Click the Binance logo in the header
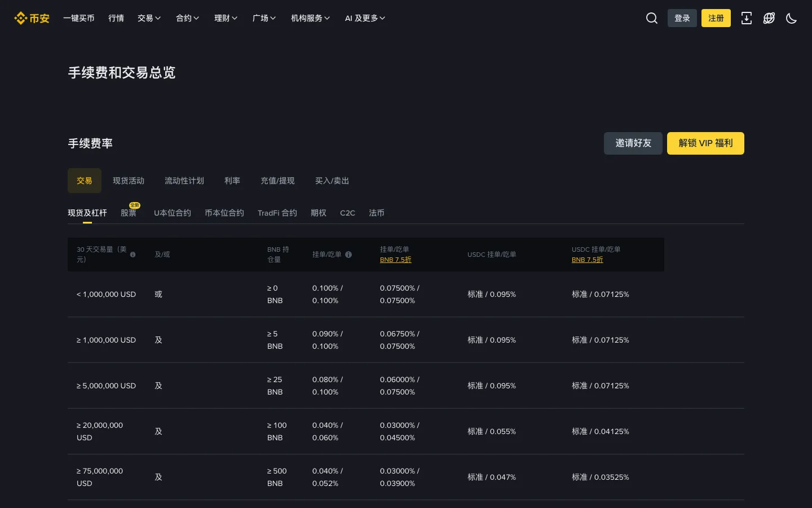The height and width of the screenshot is (508, 812). pyautogui.click(x=32, y=18)
